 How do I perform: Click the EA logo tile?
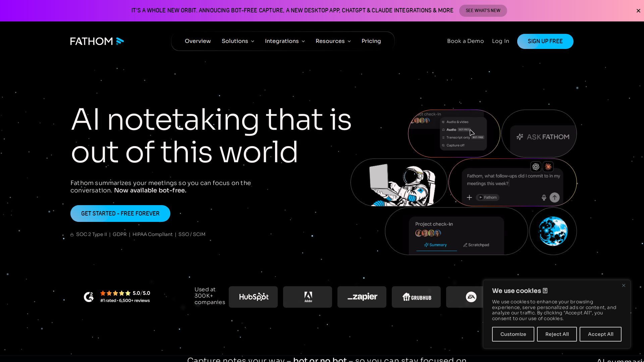coord(465,297)
